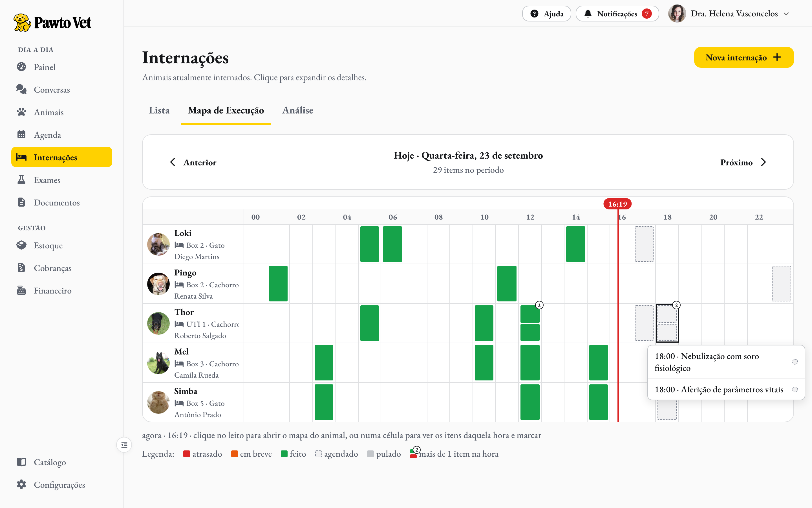
Task: Open Cobranças invoice icon
Action: 21,268
